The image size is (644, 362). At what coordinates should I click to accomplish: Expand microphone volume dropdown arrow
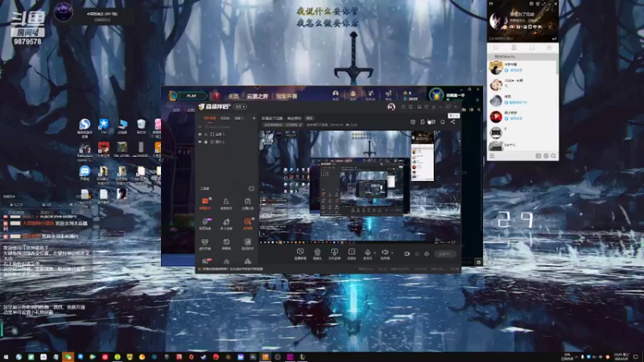coord(374,253)
